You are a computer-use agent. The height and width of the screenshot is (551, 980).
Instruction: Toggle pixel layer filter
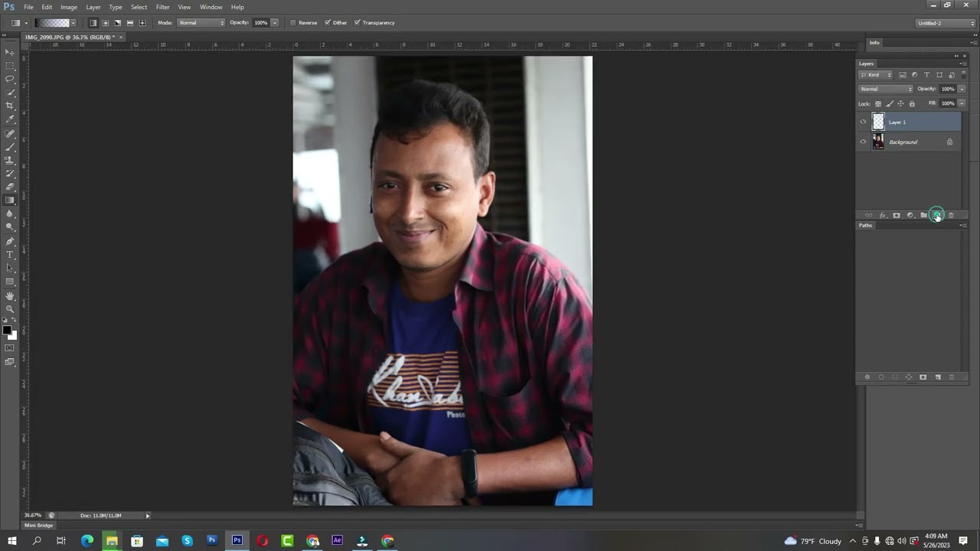coord(903,75)
